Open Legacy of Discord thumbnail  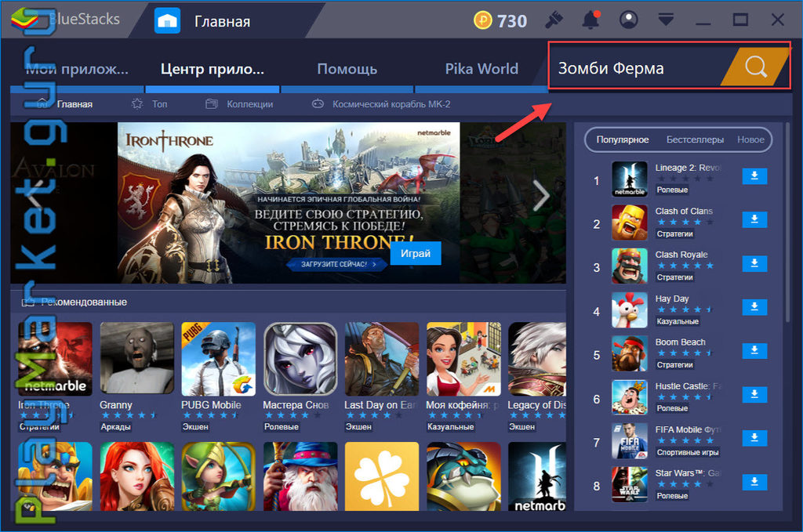coord(537,359)
